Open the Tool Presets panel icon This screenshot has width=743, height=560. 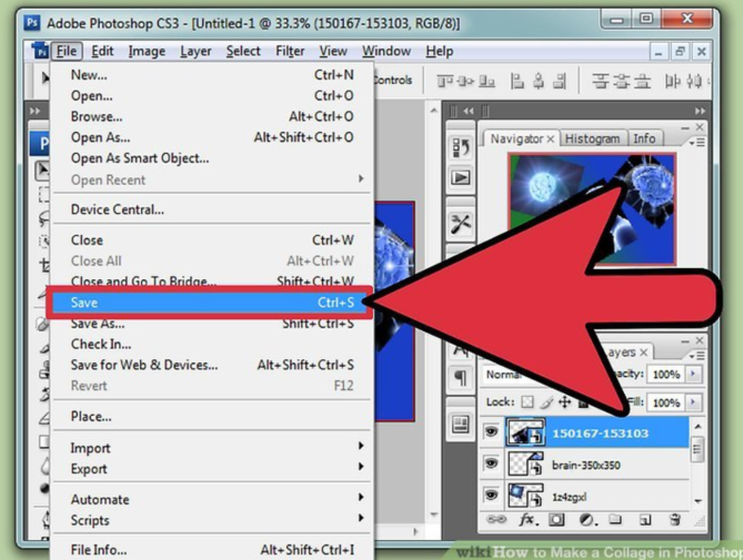[x=461, y=224]
